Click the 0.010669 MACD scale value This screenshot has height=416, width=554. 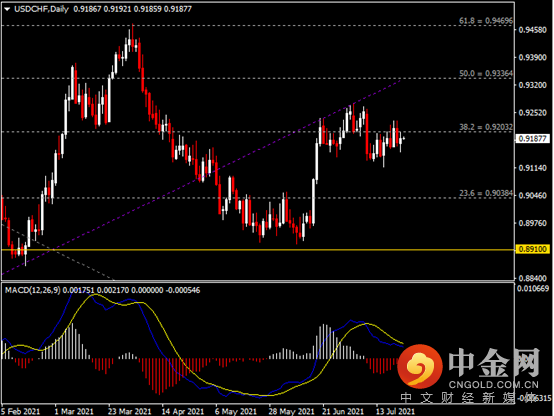coord(533,289)
